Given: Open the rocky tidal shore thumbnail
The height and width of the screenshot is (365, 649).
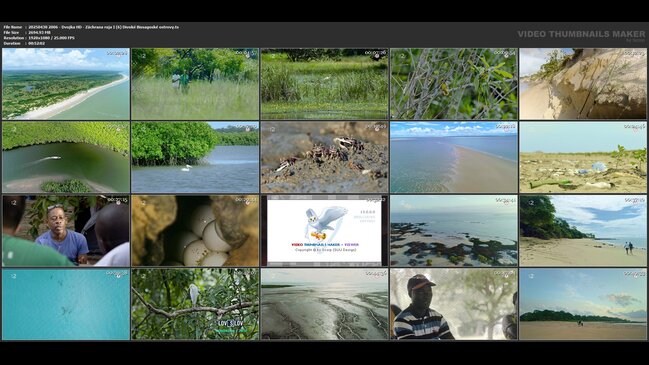Looking at the screenshot, I should pos(454,231).
